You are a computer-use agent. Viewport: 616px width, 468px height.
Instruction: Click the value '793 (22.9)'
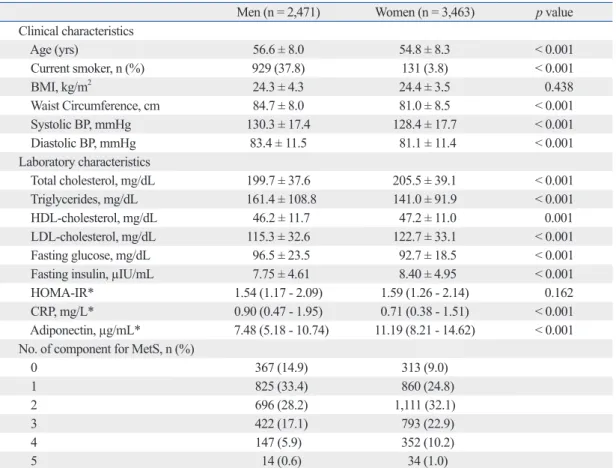(x=427, y=424)
